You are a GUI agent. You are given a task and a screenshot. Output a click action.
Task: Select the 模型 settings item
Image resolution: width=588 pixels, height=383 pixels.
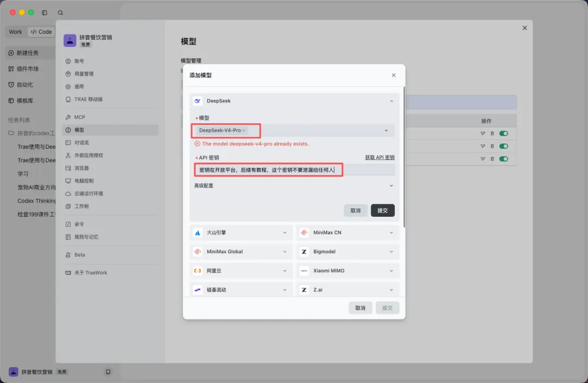coord(110,130)
